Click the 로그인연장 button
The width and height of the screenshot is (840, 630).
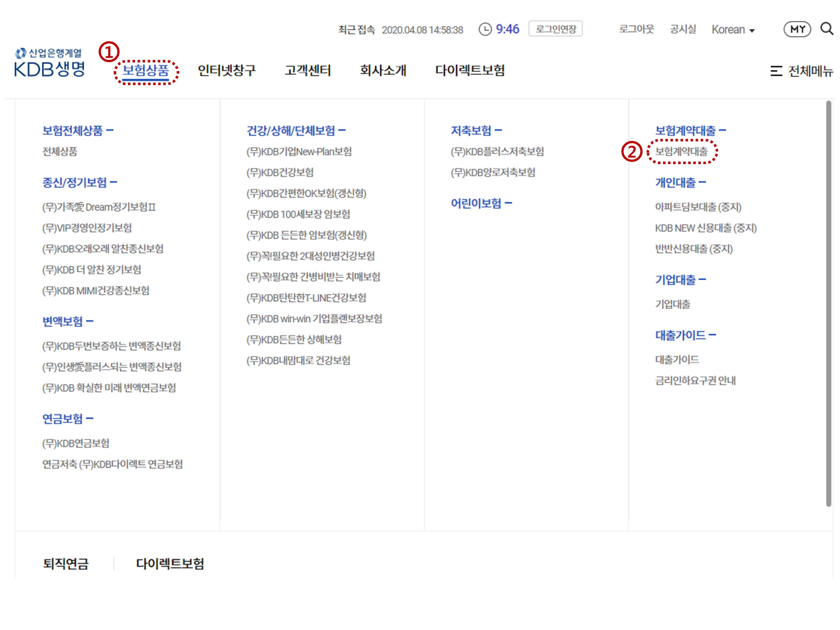tap(555, 29)
